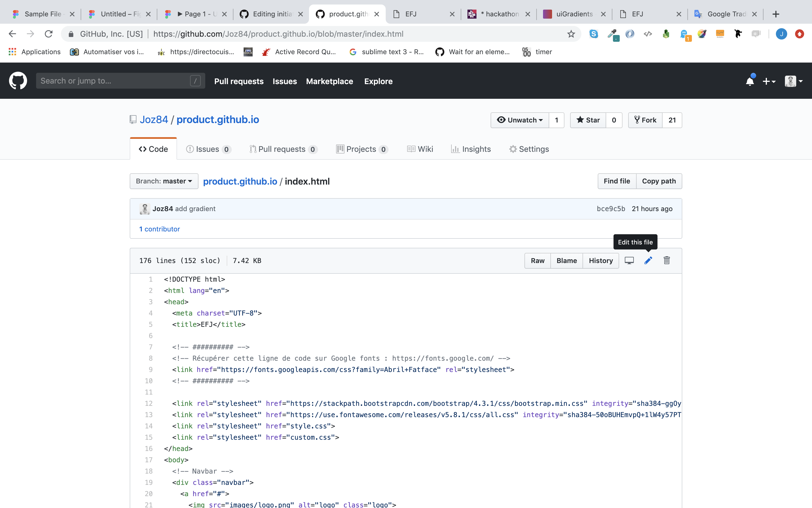Click the site lock icon in address bar
Image resolution: width=812 pixels, height=508 pixels.
tap(71, 34)
